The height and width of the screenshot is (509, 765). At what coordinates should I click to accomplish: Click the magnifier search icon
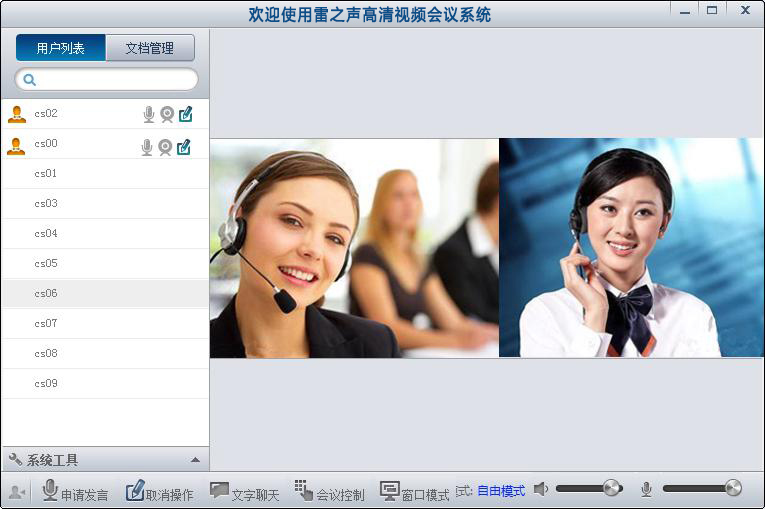(x=30, y=80)
